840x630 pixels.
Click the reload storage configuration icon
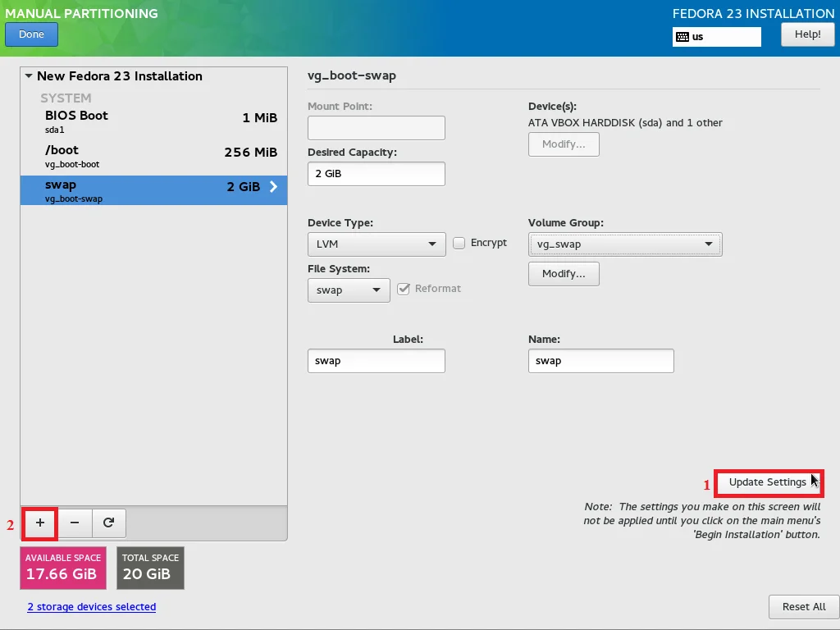pos(109,523)
